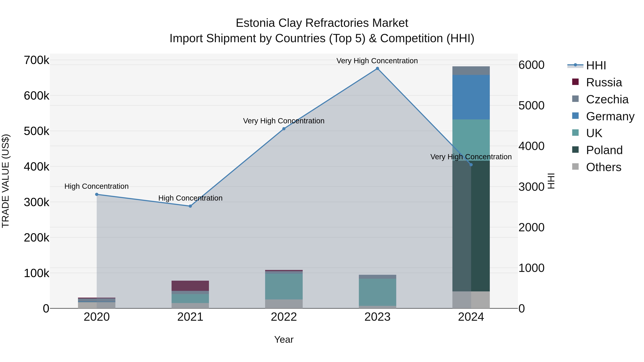Toggle the Germany legend entry
Image resolution: width=644 pixels, height=362 pixels.
[x=603, y=116]
